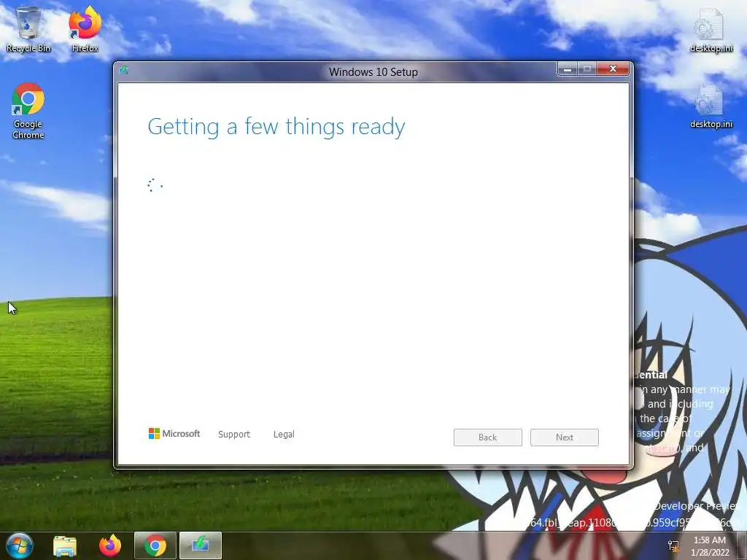The image size is (747, 560).
Task: Select the Google Chrome desktop shortcut
Action: (x=28, y=111)
